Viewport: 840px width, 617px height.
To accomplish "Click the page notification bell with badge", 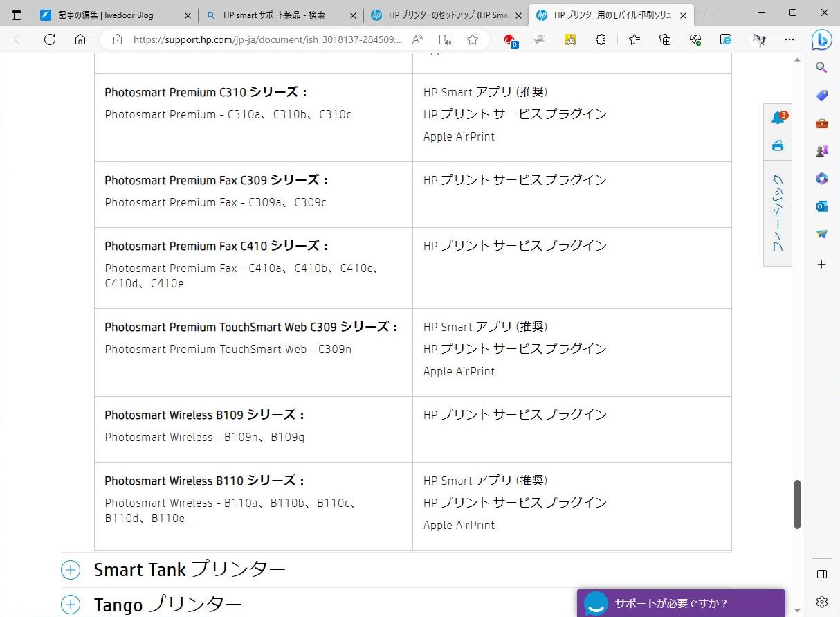I will [778, 118].
